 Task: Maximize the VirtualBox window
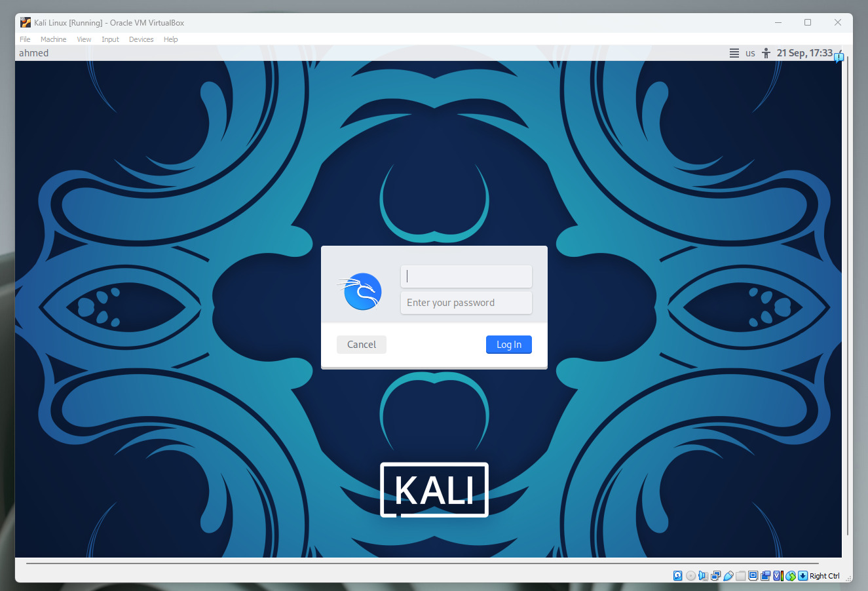808,22
